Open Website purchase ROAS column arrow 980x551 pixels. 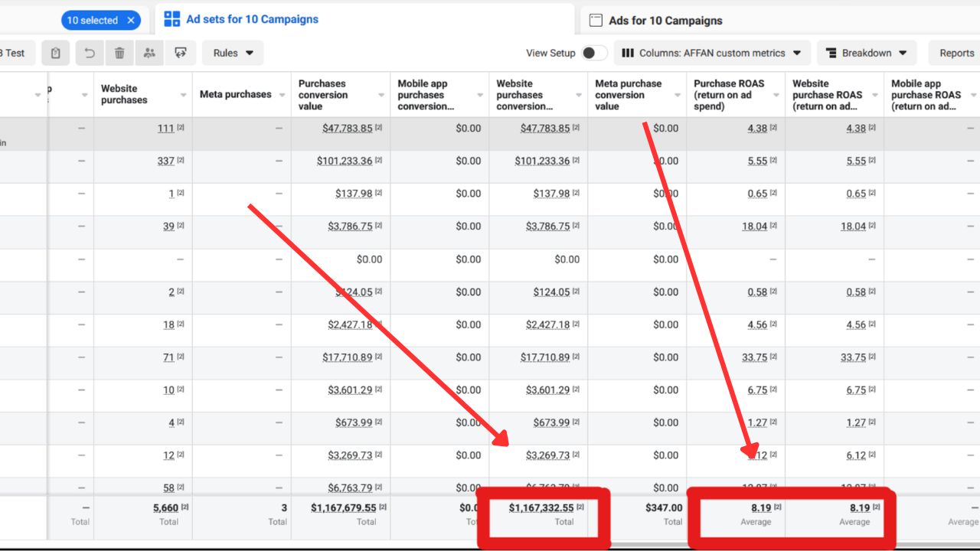click(x=875, y=95)
